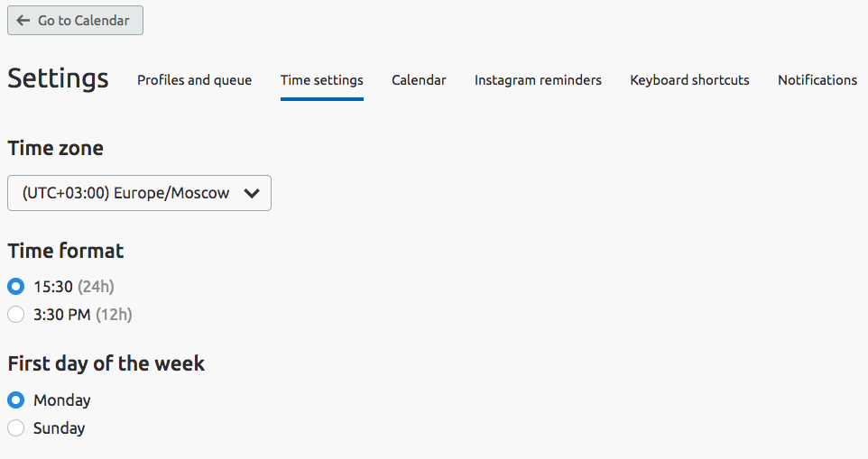Go to the Keyboard shortcuts tab
Screen dimensions: 868x459
click(689, 80)
